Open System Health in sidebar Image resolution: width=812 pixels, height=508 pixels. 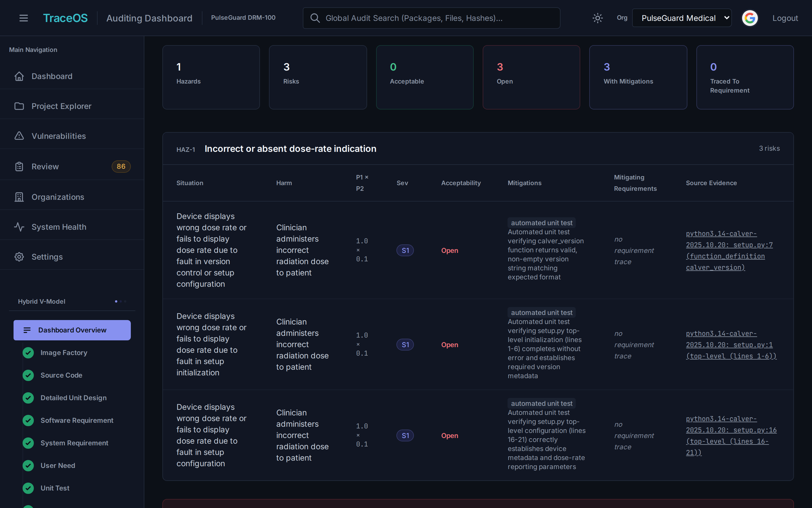click(72, 227)
